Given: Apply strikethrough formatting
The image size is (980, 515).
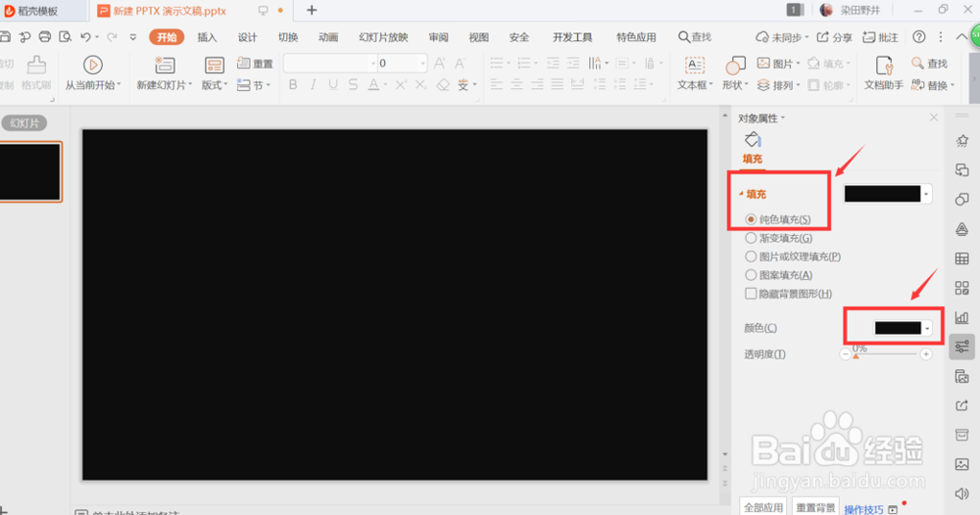Looking at the screenshot, I should click(x=353, y=84).
